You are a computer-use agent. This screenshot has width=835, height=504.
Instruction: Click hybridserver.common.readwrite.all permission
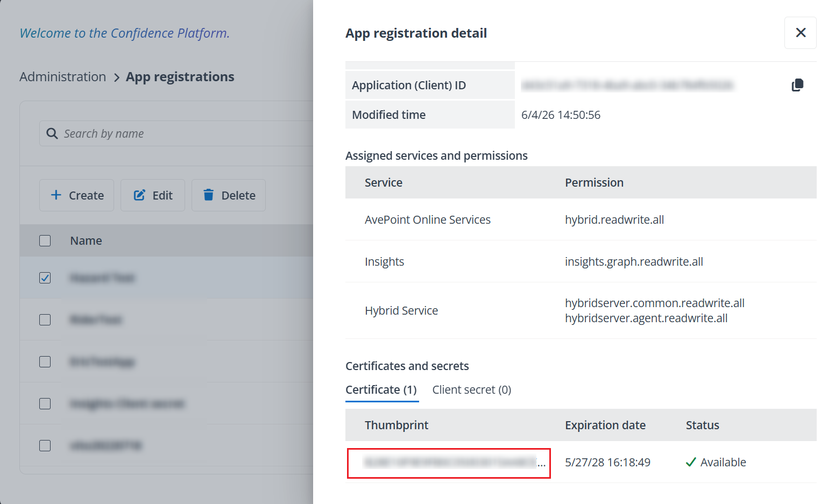655,303
